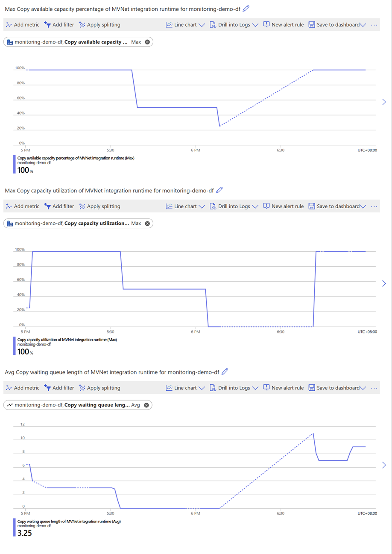Viewport: 392px width, 554px height.
Task: Open the ellipsis menu on the first chart toolbar
Action: [x=374, y=25]
